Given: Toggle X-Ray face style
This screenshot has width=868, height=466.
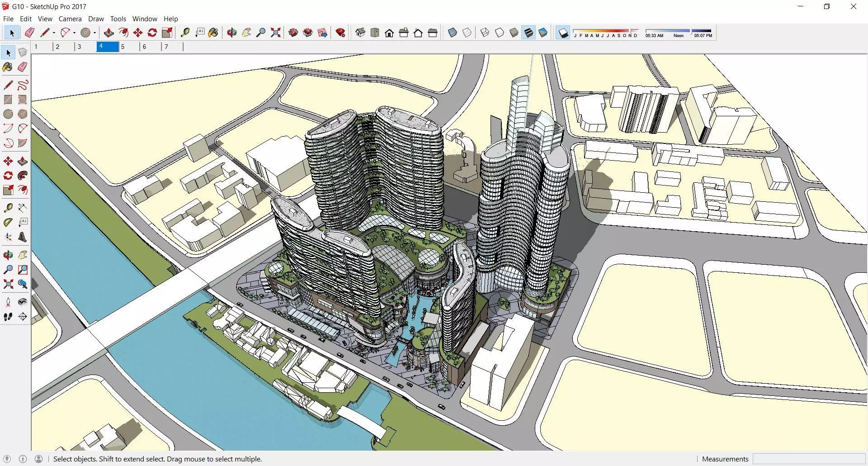Looking at the screenshot, I should [453, 33].
